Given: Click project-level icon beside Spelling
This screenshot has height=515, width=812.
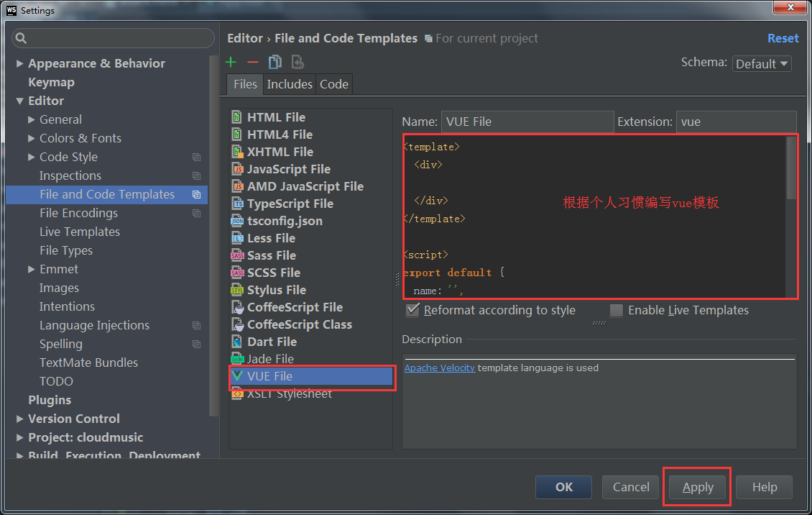Looking at the screenshot, I should 197,344.
